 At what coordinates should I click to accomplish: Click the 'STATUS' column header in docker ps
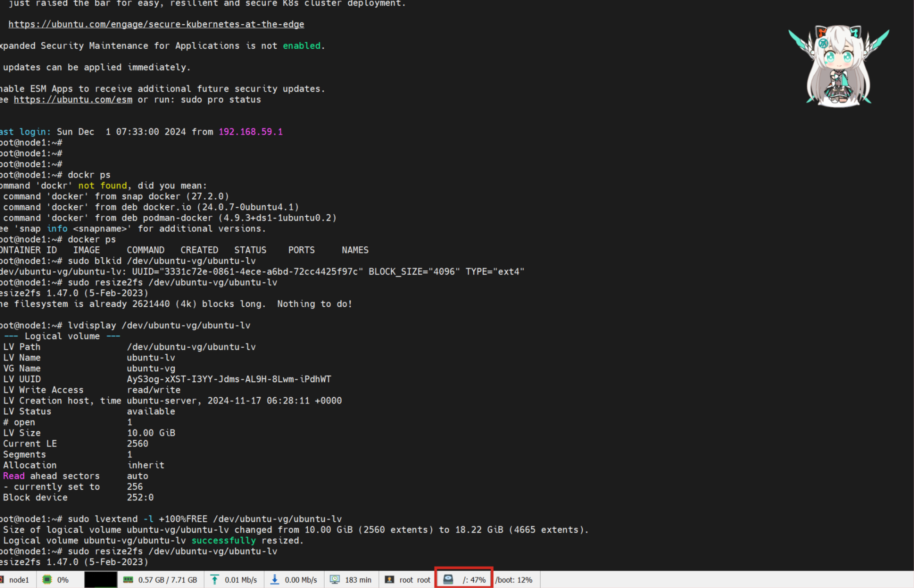click(250, 250)
